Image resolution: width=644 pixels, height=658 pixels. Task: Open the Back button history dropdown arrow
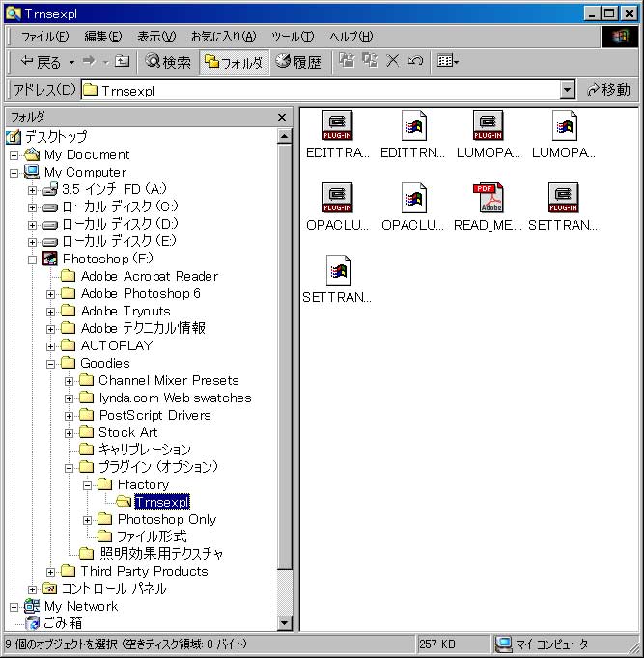(x=71, y=62)
